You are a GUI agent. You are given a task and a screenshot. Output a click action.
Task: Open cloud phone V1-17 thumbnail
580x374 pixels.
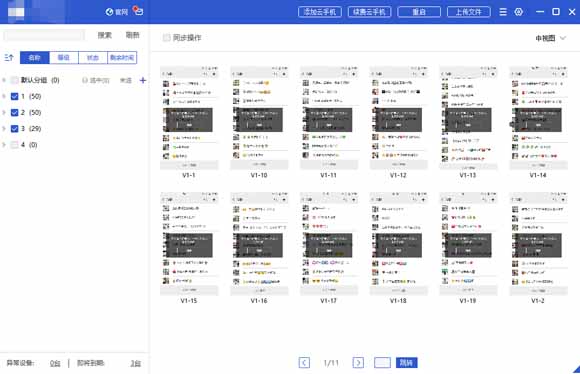(x=329, y=243)
